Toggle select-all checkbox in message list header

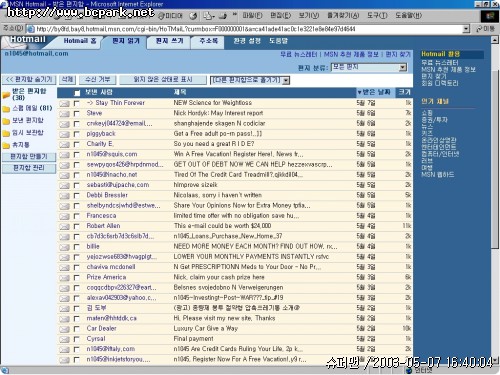[x=77, y=93]
